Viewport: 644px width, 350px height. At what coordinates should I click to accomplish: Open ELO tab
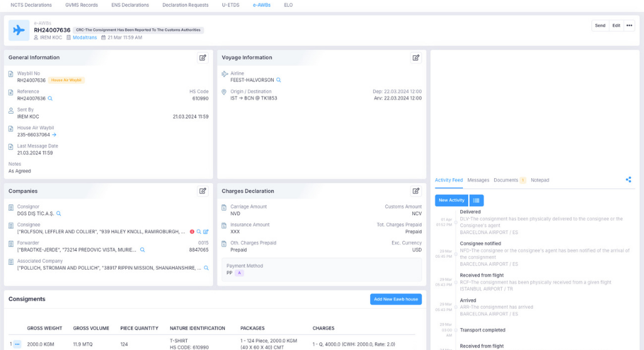[288, 6]
